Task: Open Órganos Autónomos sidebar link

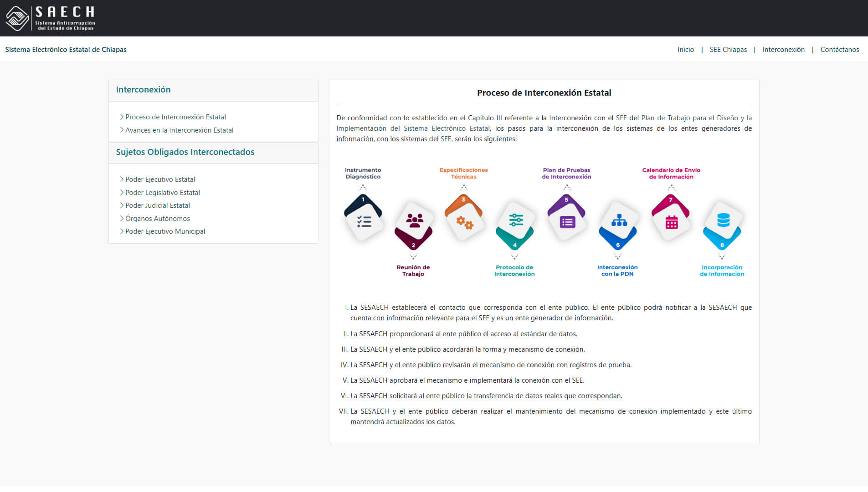Action: [x=158, y=219]
